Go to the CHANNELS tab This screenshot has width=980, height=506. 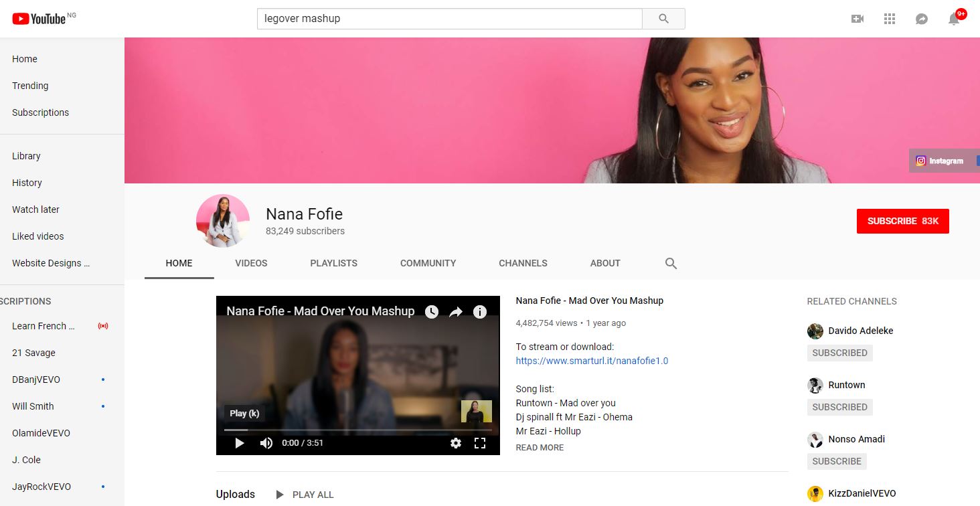(x=523, y=263)
